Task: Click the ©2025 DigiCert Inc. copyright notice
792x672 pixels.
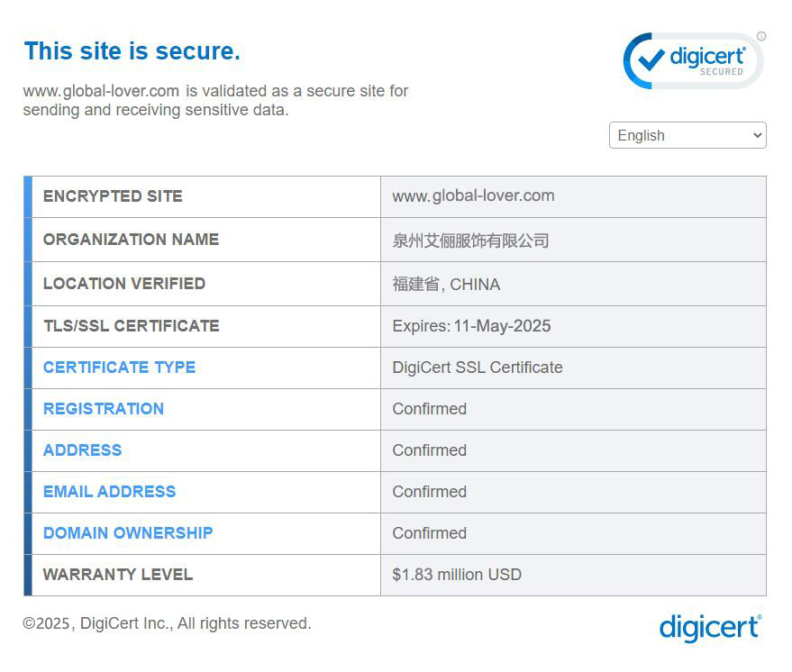Action: [x=168, y=623]
